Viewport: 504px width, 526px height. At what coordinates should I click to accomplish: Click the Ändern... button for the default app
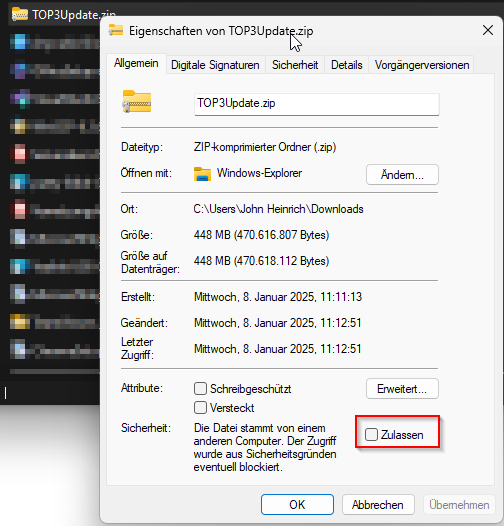[402, 174]
